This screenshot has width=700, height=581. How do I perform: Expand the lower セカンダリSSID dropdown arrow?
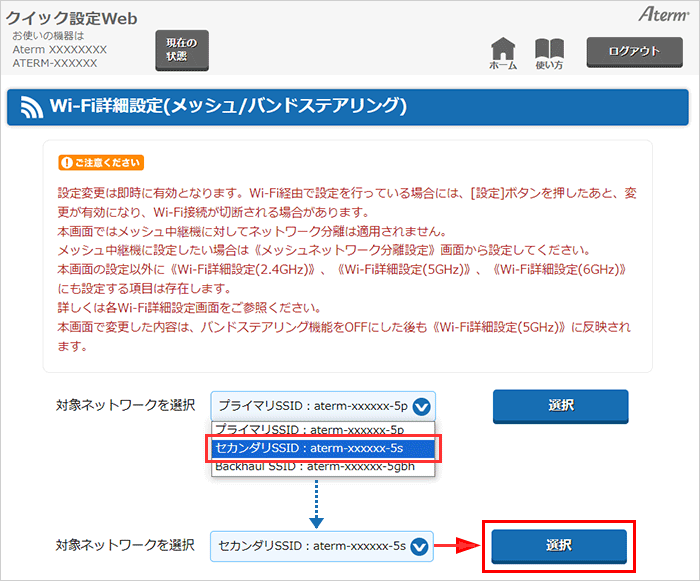pos(419,546)
